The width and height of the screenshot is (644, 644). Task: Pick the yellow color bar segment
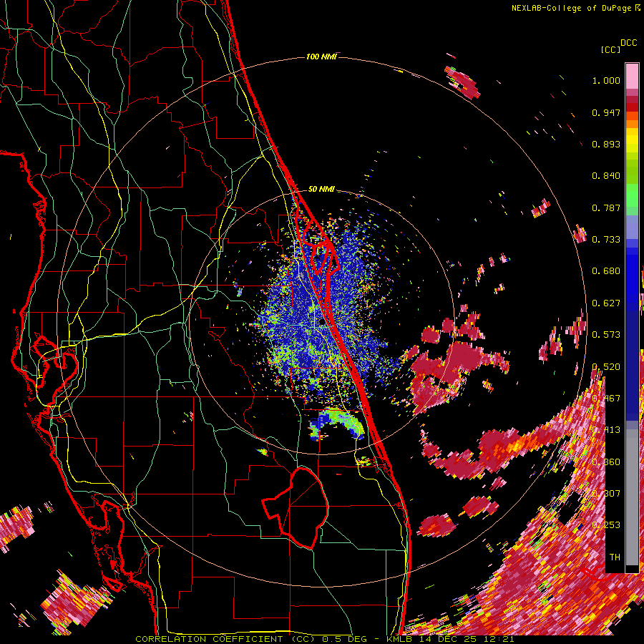(632, 140)
